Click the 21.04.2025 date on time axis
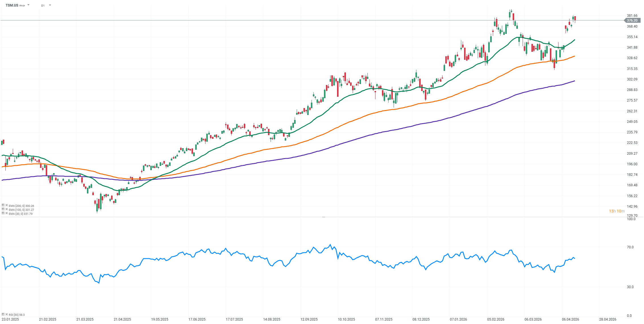644x324 pixels. 122,319
